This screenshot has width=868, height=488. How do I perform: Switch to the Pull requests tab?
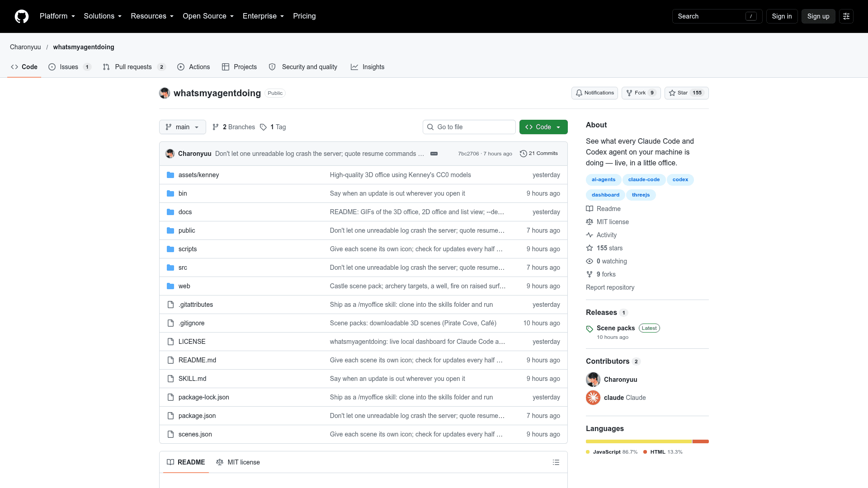coord(134,67)
